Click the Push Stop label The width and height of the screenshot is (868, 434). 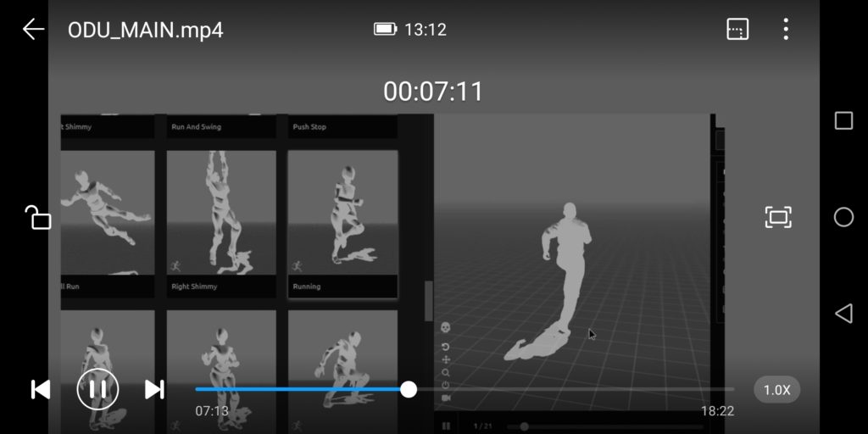(309, 127)
